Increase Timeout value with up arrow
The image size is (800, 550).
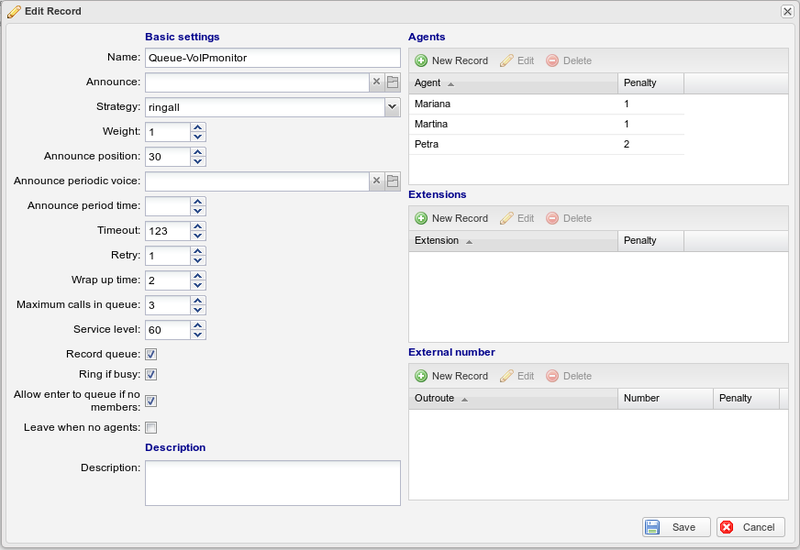click(x=198, y=226)
